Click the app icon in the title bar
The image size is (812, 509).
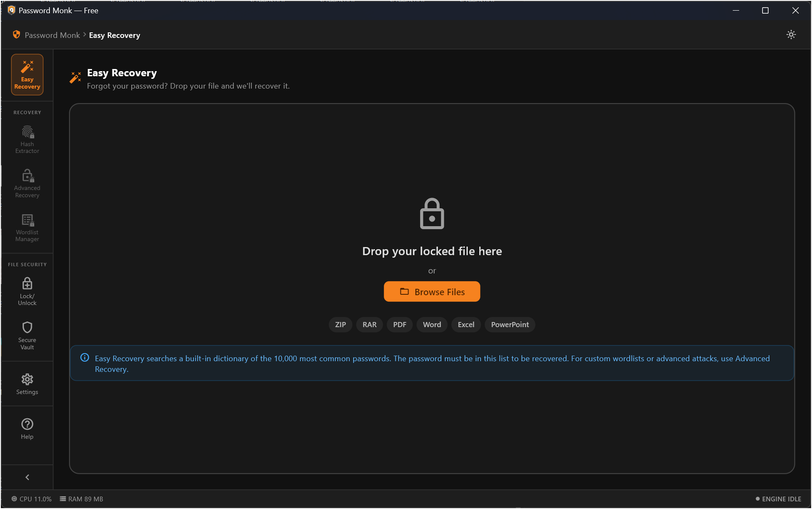coord(12,10)
